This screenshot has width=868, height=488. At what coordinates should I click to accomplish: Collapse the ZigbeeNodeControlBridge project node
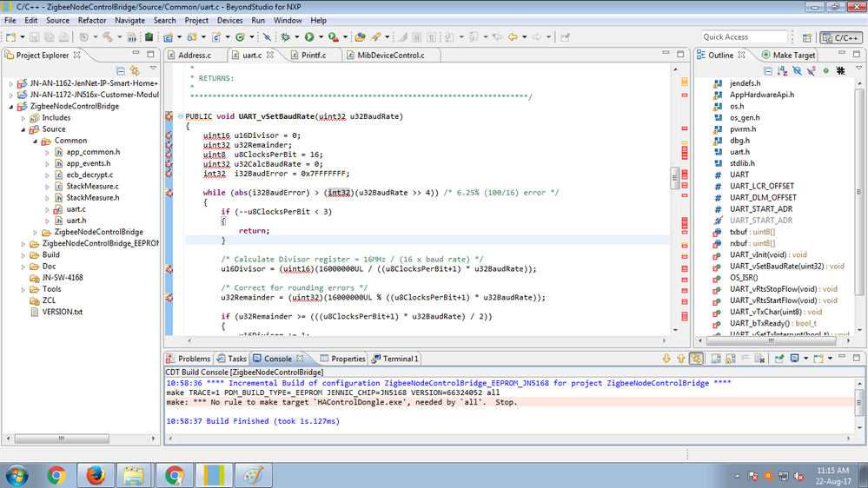point(11,106)
